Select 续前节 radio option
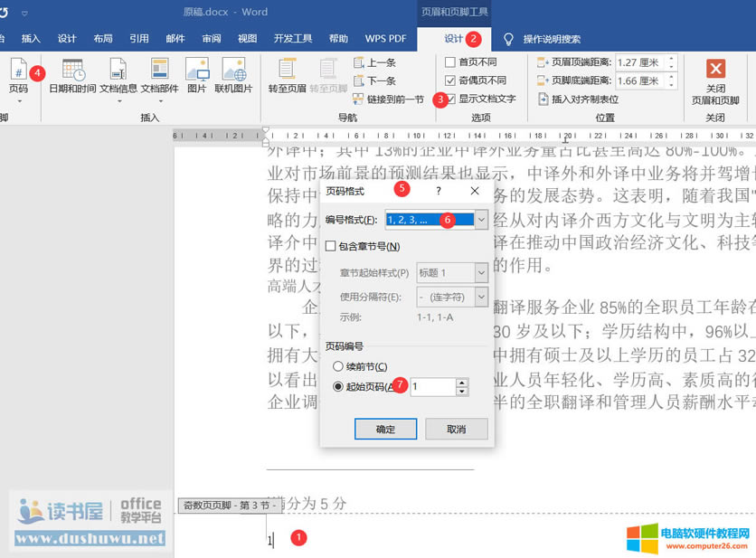Viewport: 756px width, 558px height. click(338, 366)
